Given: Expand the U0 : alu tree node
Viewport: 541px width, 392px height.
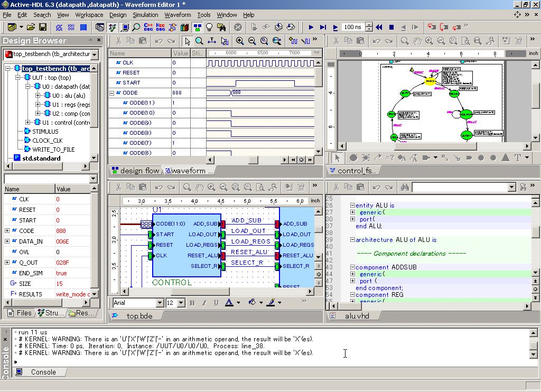Looking at the screenshot, I should [x=38, y=96].
